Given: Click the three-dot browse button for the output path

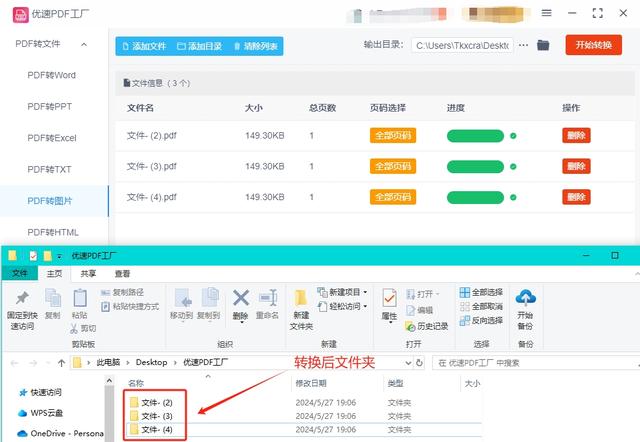Looking at the screenshot, I should [x=523, y=45].
